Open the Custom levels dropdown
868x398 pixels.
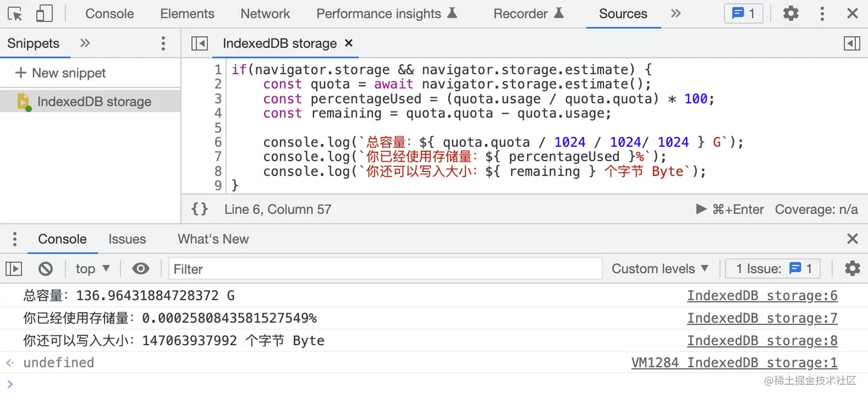click(x=660, y=268)
